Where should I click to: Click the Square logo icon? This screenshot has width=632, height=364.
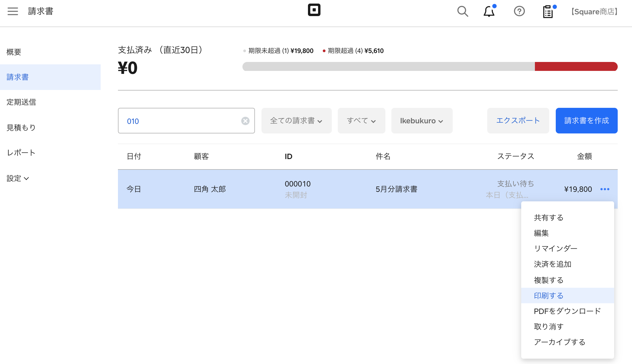pyautogui.click(x=314, y=10)
